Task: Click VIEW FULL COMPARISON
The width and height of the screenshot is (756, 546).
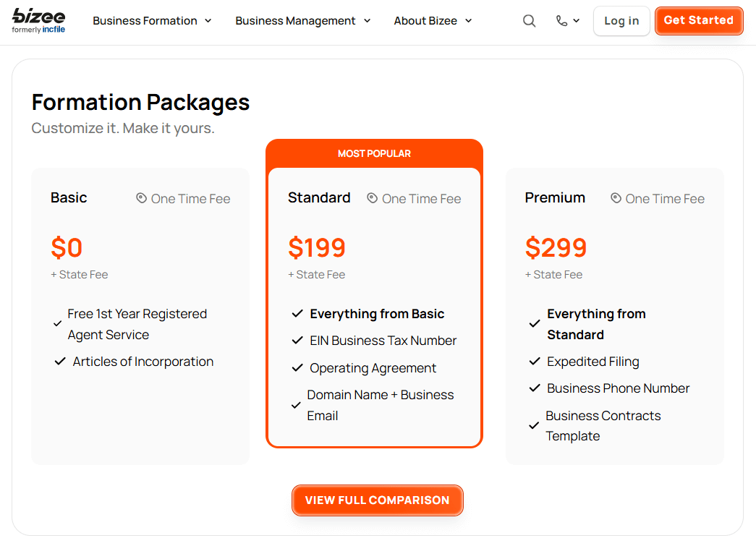Action: tap(377, 500)
